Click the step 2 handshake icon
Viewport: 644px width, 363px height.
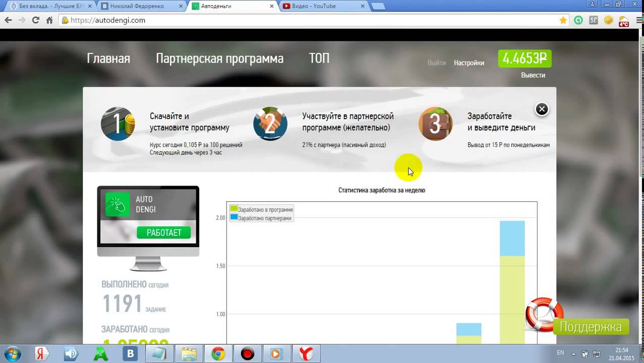coord(270,124)
